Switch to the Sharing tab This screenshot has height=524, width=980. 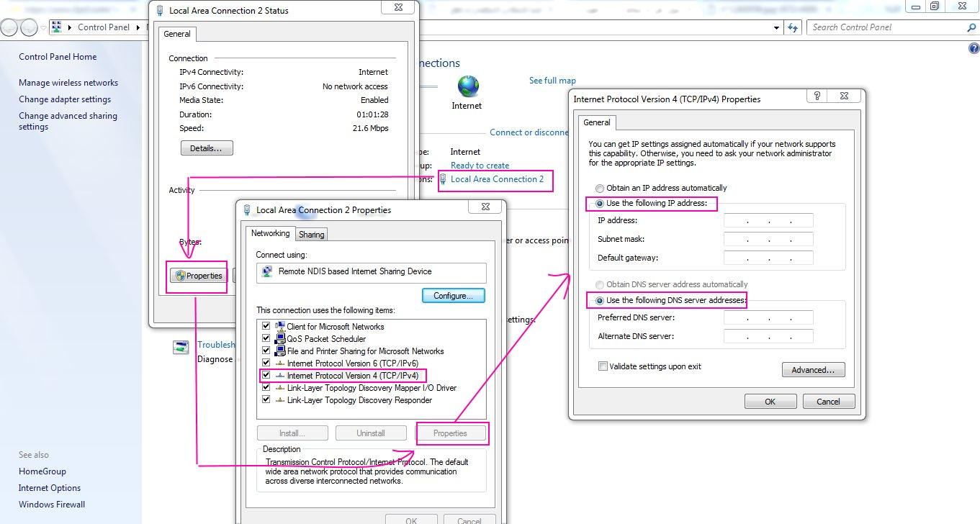312,235
